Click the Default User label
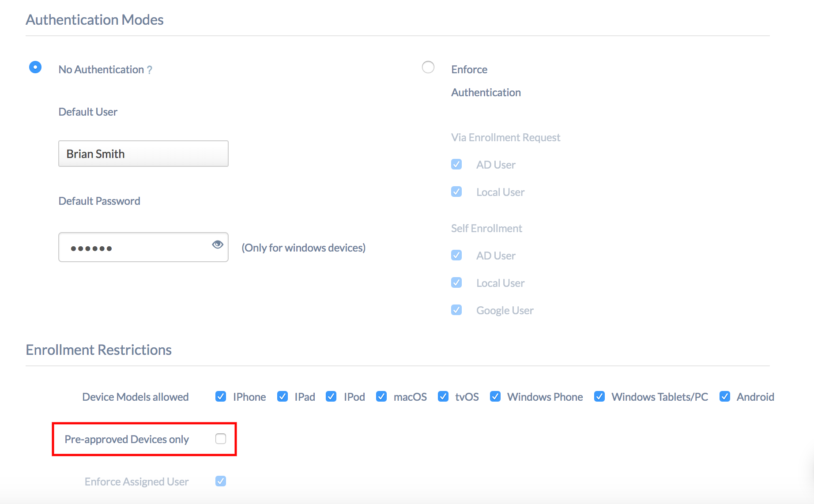The height and width of the screenshot is (504, 814). coord(88,112)
